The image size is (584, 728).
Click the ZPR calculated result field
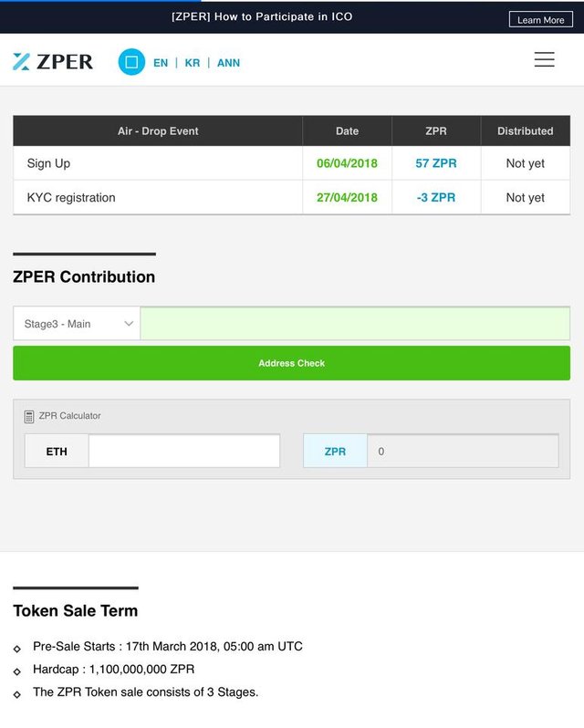(462, 452)
